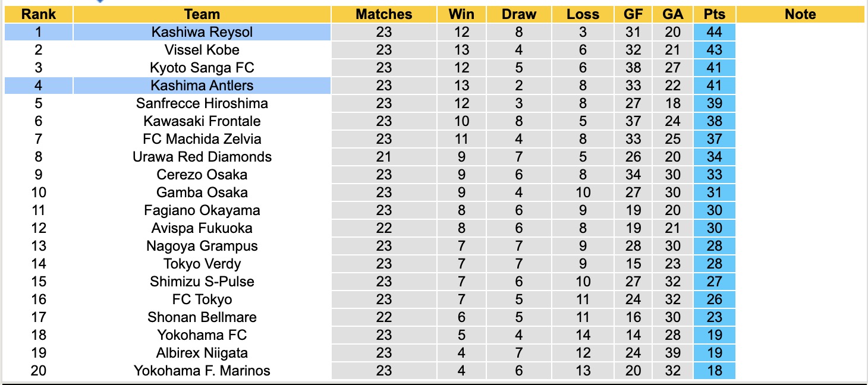Select Kyoto Sanga FC in the table
The width and height of the screenshot is (868, 385).
[202, 68]
